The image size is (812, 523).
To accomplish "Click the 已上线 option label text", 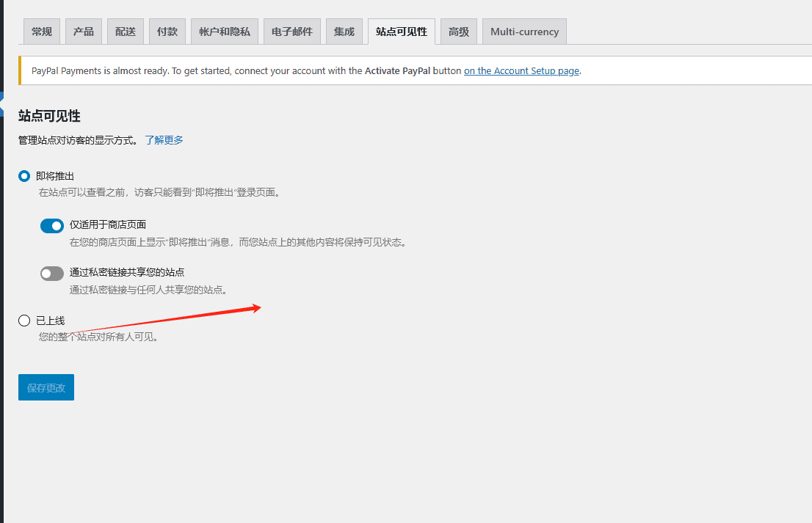I will (x=51, y=321).
